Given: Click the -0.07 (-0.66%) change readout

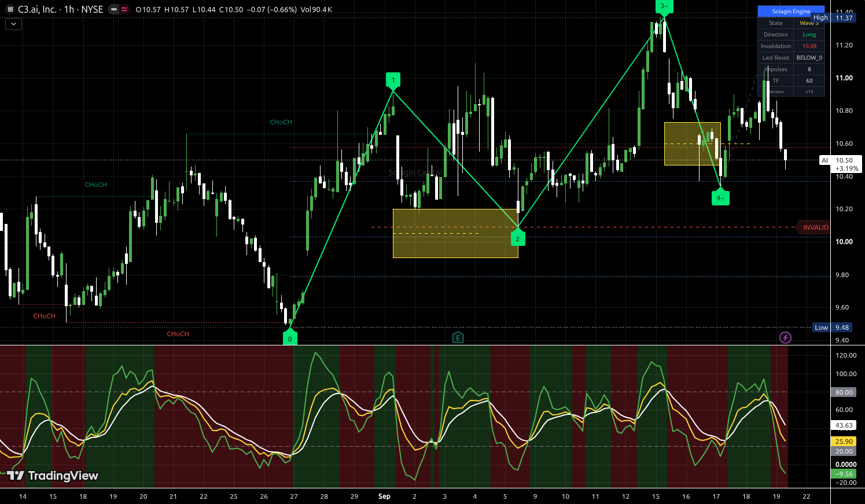Looking at the screenshot, I should click(271, 10).
